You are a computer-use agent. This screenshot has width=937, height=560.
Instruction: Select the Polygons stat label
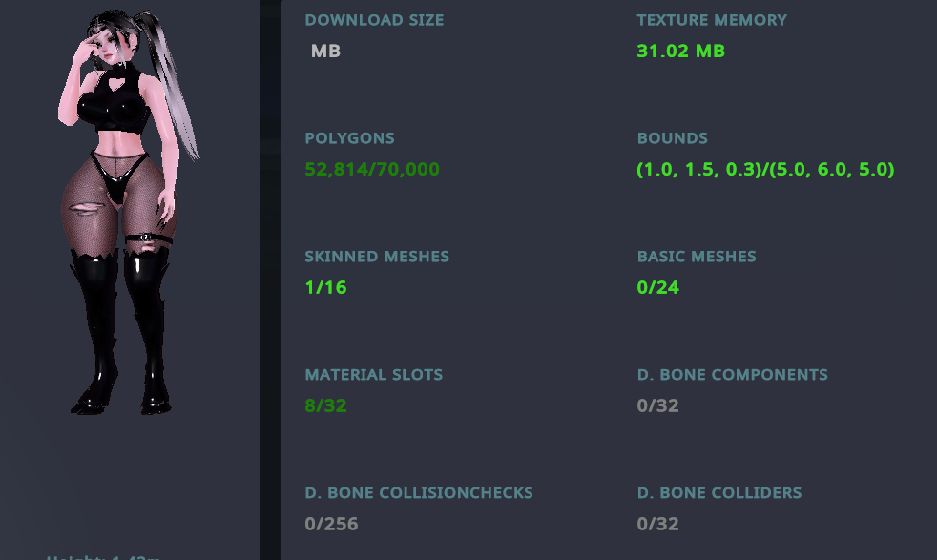tap(349, 138)
